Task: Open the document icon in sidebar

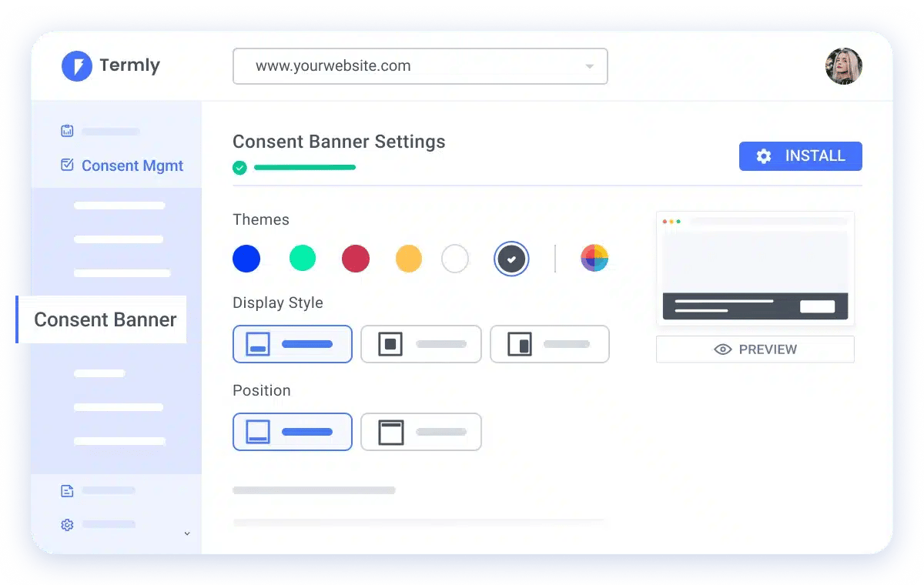Action: click(67, 490)
